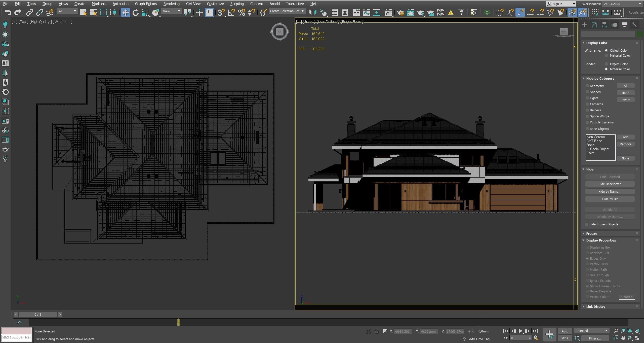Viewport: 644px width, 343px height.
Task: Check the Shapes hide category
Action: (x=587, y=92)
